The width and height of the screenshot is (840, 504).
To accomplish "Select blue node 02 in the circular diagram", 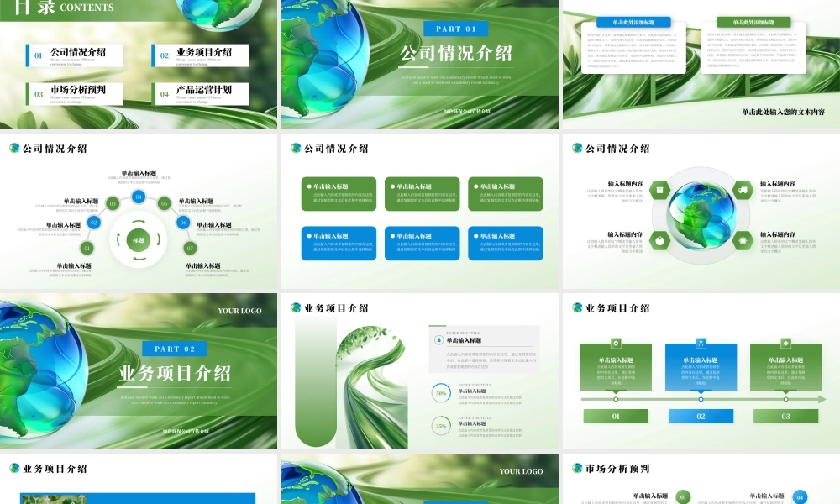I will 94,223.
